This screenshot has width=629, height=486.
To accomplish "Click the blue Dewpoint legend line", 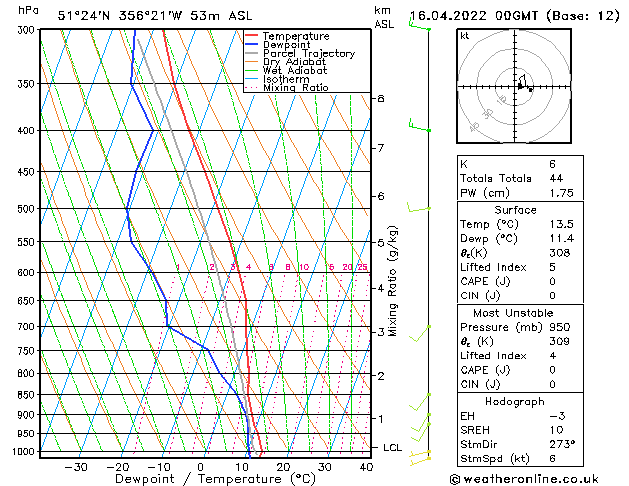I will (x=252, y=45).
